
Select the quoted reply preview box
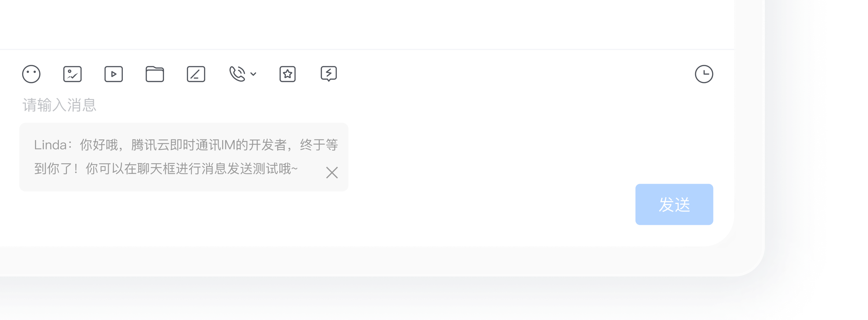pyautogui.click(x=184, y=157)
